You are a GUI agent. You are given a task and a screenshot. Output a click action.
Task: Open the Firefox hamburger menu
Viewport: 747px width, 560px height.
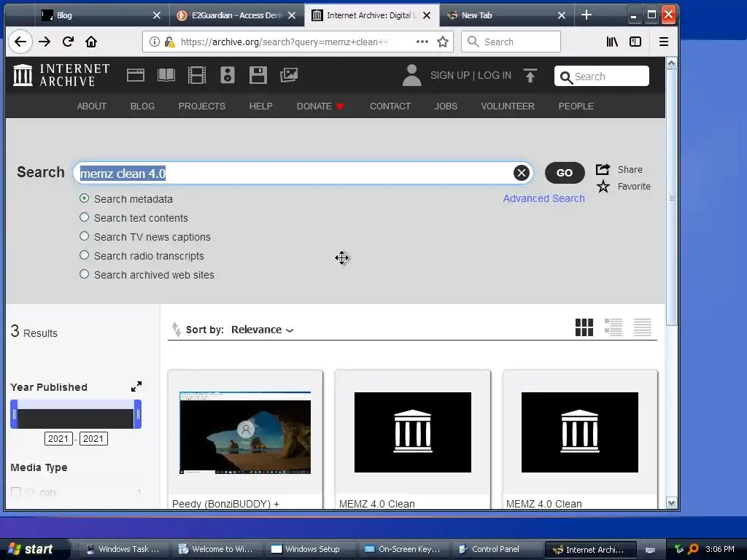664,42
